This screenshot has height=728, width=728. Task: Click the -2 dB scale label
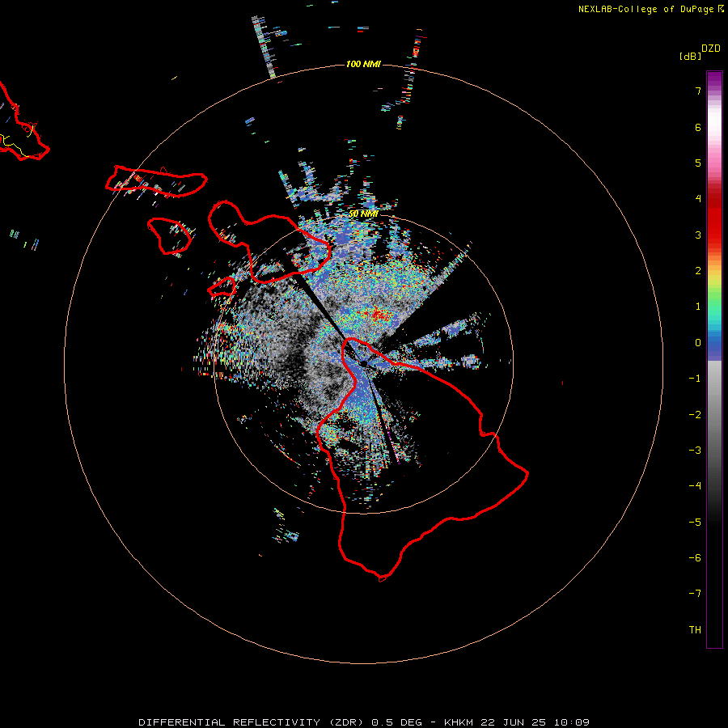click(x=695, y=415)
